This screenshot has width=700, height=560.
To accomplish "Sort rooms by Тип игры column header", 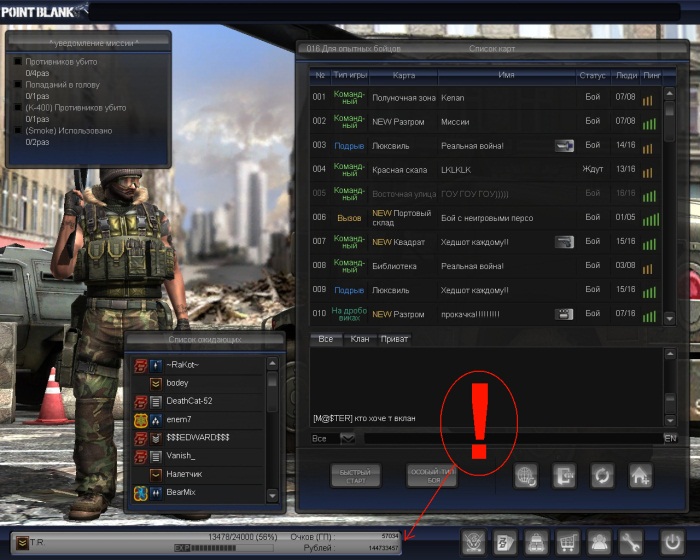I will (x=350, y=75).
